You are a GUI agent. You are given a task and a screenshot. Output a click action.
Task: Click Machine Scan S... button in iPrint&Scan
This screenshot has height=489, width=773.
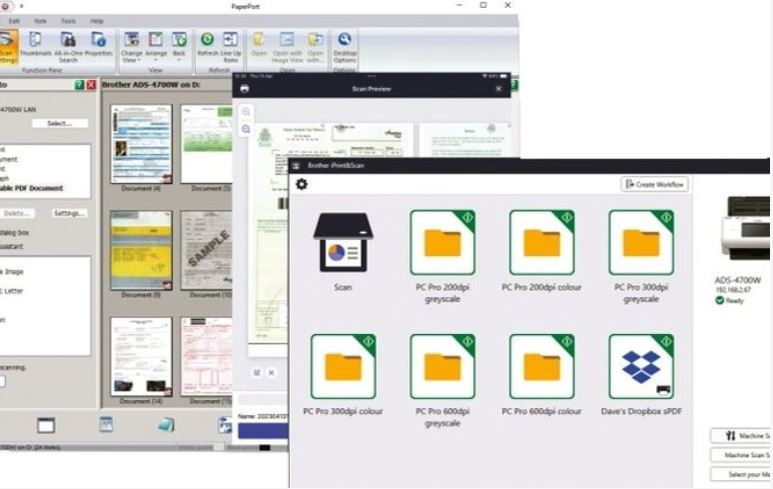(x=740, y=455)
